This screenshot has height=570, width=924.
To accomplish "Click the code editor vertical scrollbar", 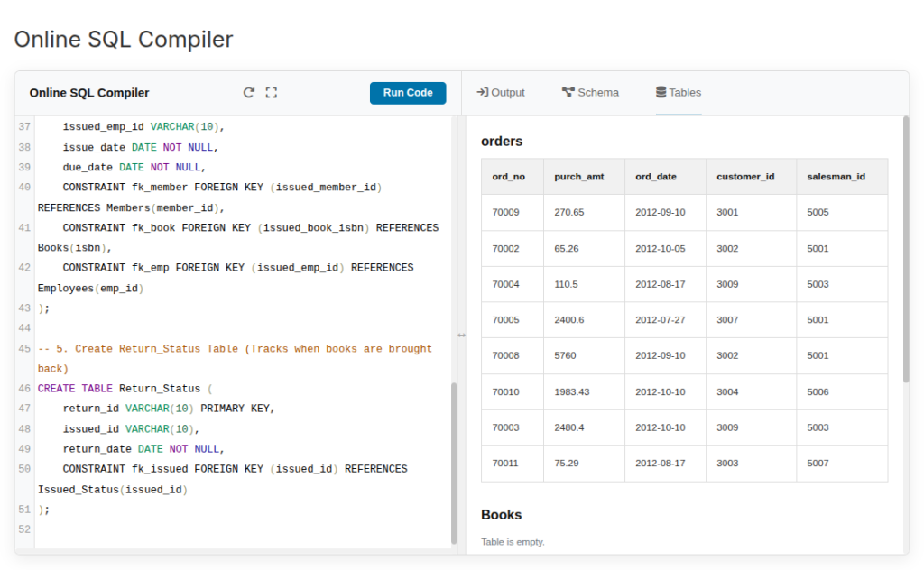I will click(454, 460).
